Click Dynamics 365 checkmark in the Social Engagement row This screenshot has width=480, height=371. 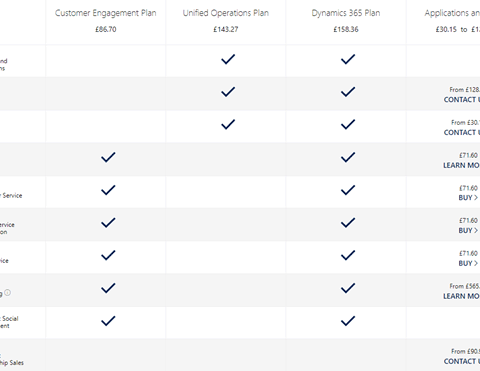click(348, 321)
